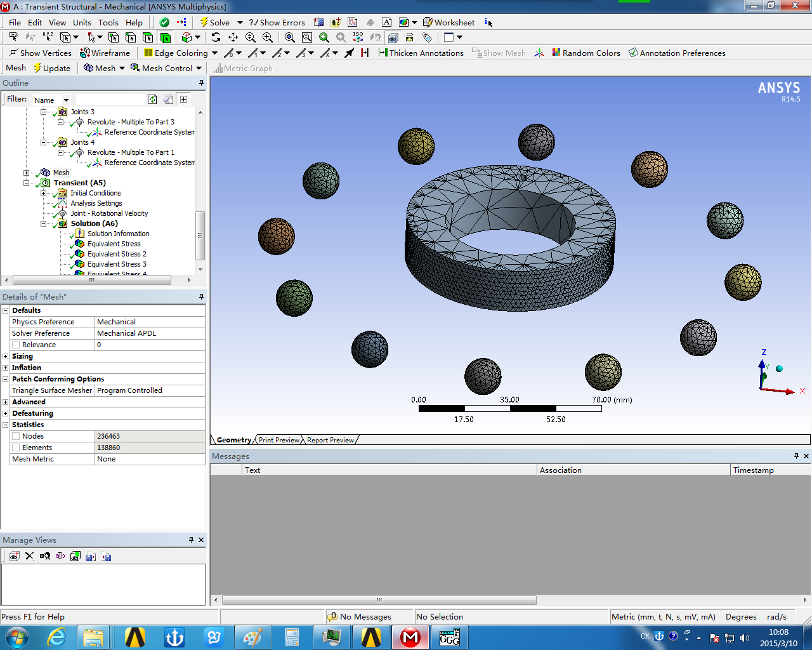Select the Body selection filter (green cube)

[166, 37]
